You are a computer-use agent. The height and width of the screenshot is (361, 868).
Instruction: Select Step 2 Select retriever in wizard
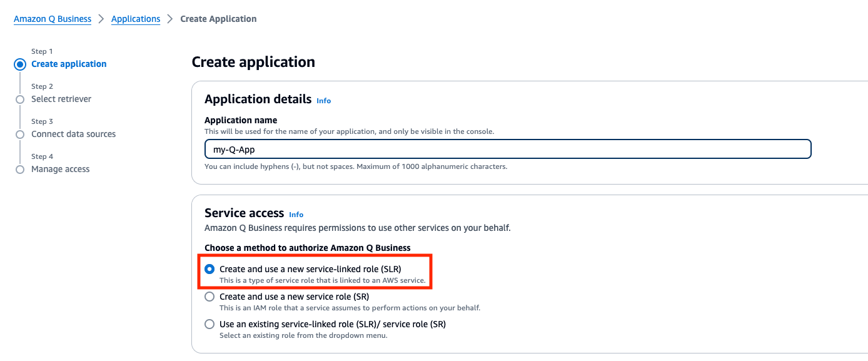click(x=61, y=99)
